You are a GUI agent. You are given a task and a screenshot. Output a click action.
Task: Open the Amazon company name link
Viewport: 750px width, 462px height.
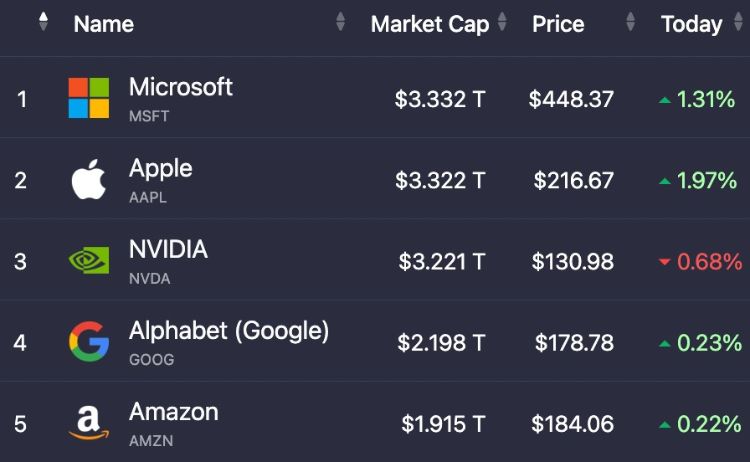coord(173,411)
